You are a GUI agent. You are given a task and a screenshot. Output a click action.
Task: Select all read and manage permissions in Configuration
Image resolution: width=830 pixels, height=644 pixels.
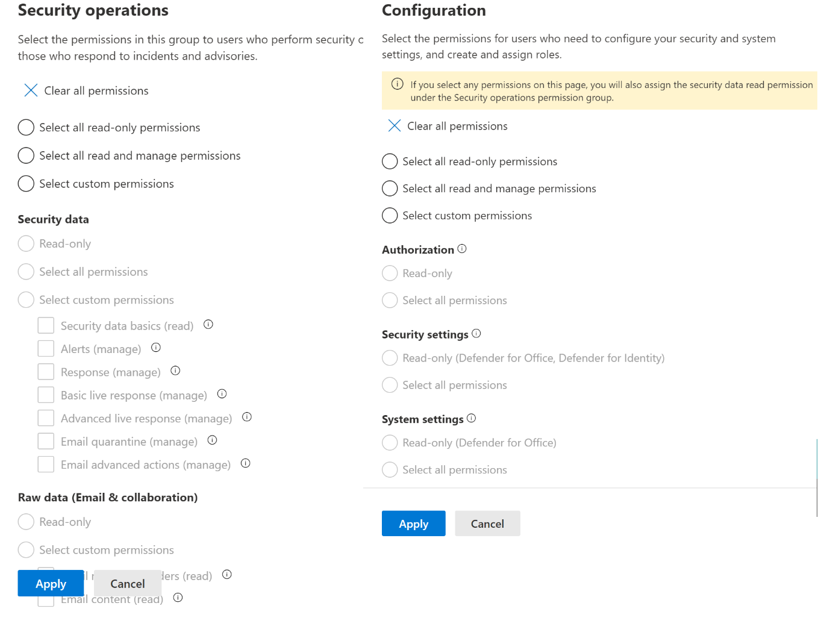390,189
